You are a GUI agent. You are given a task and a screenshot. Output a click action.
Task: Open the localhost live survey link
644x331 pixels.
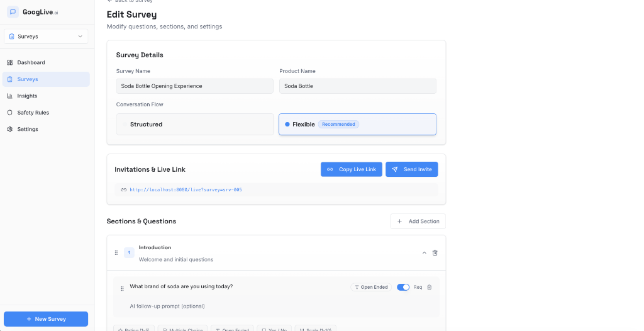186,189
